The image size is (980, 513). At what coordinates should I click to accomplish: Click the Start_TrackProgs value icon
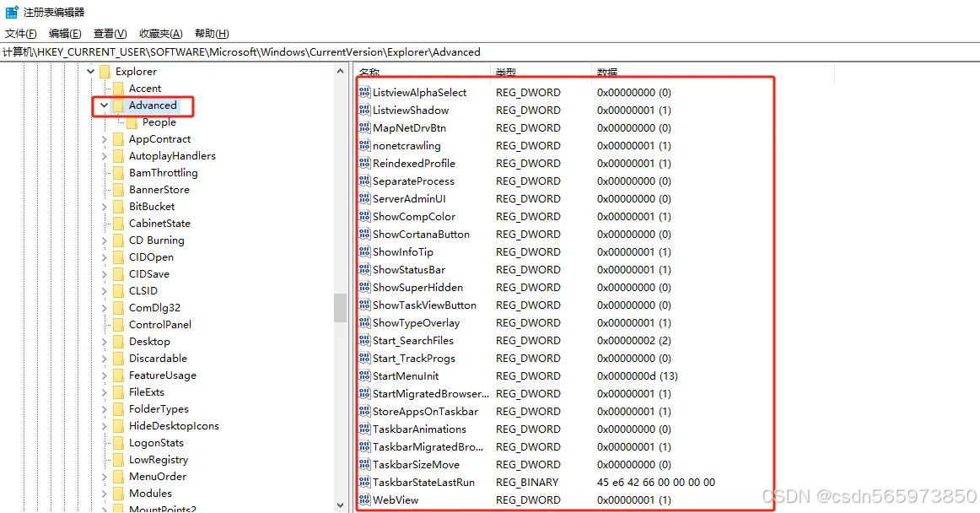click(x=365, y=359)
